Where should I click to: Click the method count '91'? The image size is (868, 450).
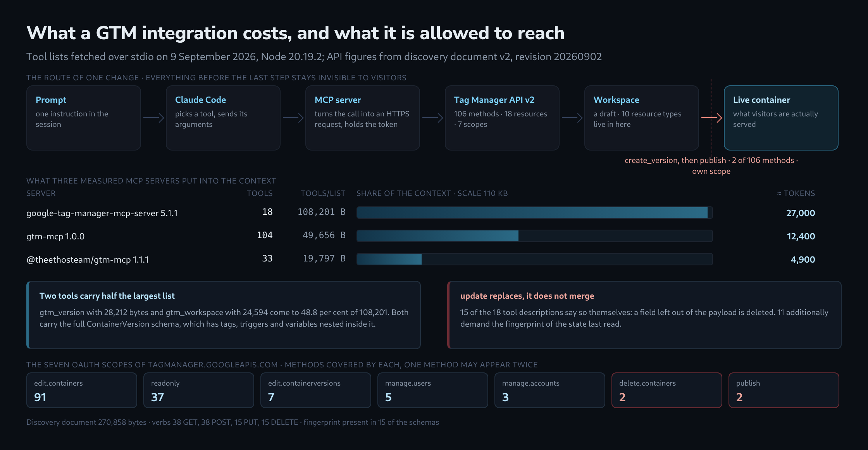point(40,397)
